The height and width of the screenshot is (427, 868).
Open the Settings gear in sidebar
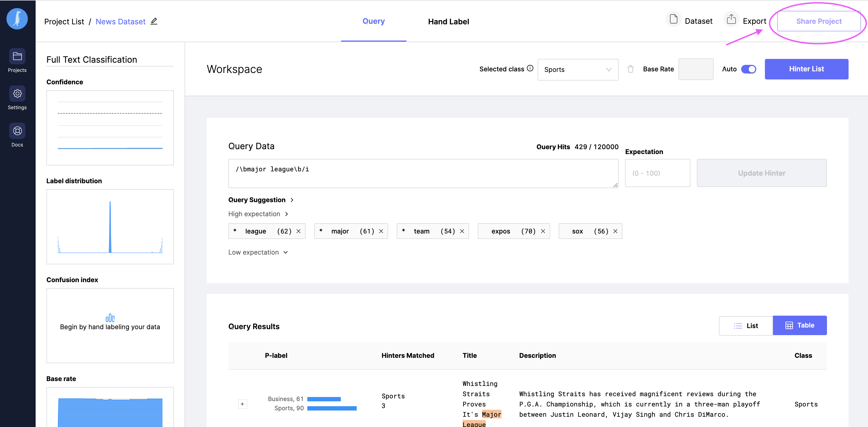point(17,94)
